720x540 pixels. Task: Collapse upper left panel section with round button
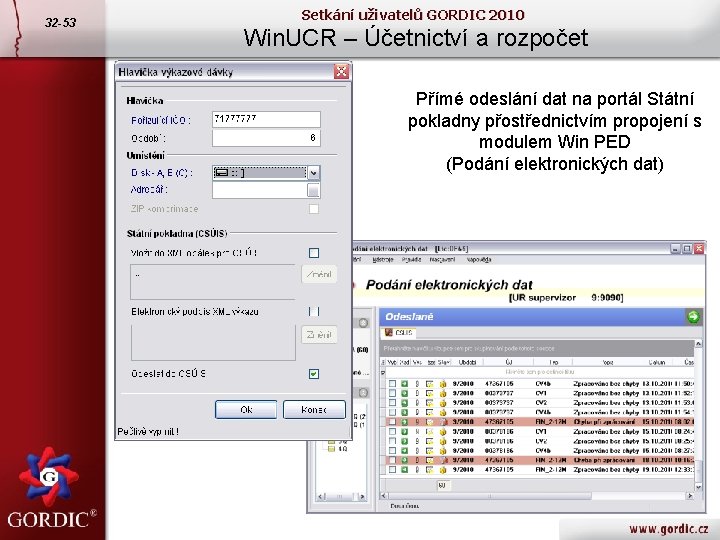click(x=363, y=323)
